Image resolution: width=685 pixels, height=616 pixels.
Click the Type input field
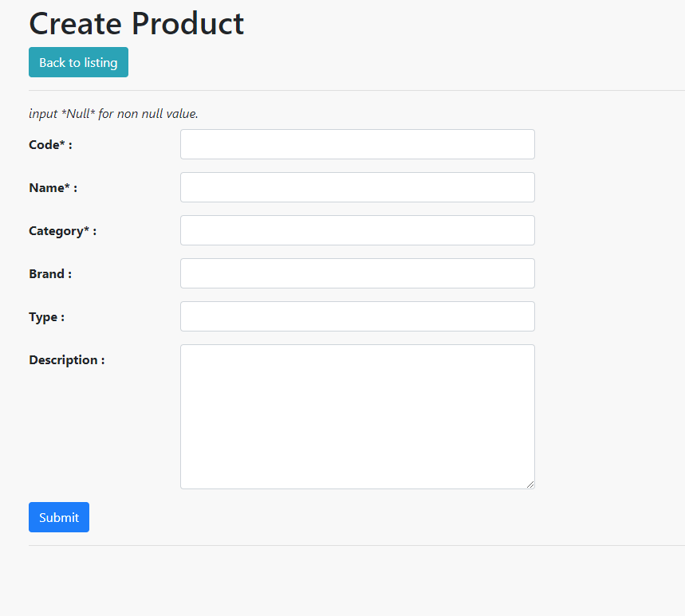(x=356, y=316)
